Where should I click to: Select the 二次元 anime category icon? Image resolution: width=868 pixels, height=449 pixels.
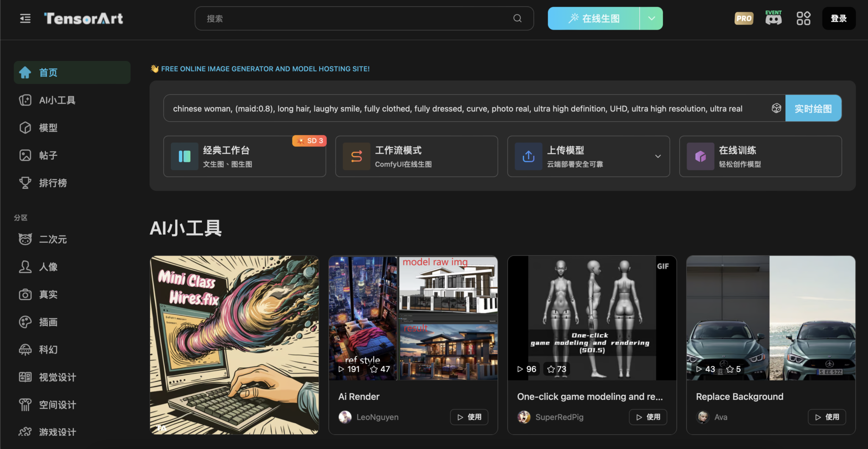25,239
